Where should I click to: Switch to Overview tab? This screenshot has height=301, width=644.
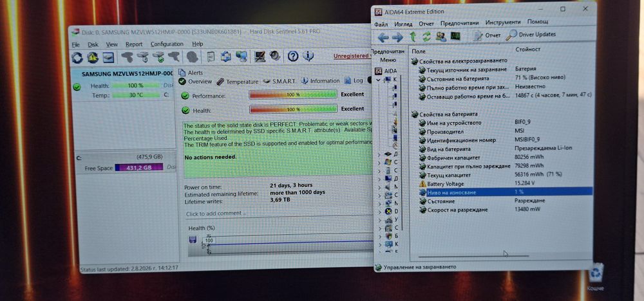pos(196,81)
